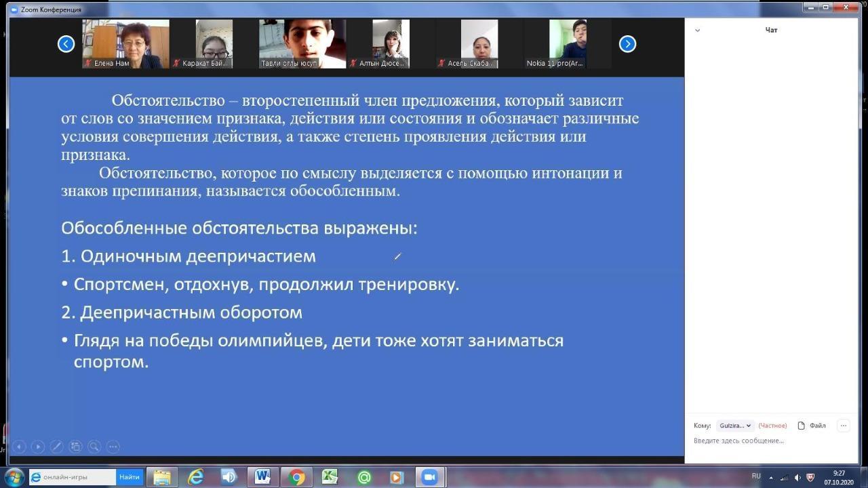Click the RU language indicator in tray

[x=756, y=476]
